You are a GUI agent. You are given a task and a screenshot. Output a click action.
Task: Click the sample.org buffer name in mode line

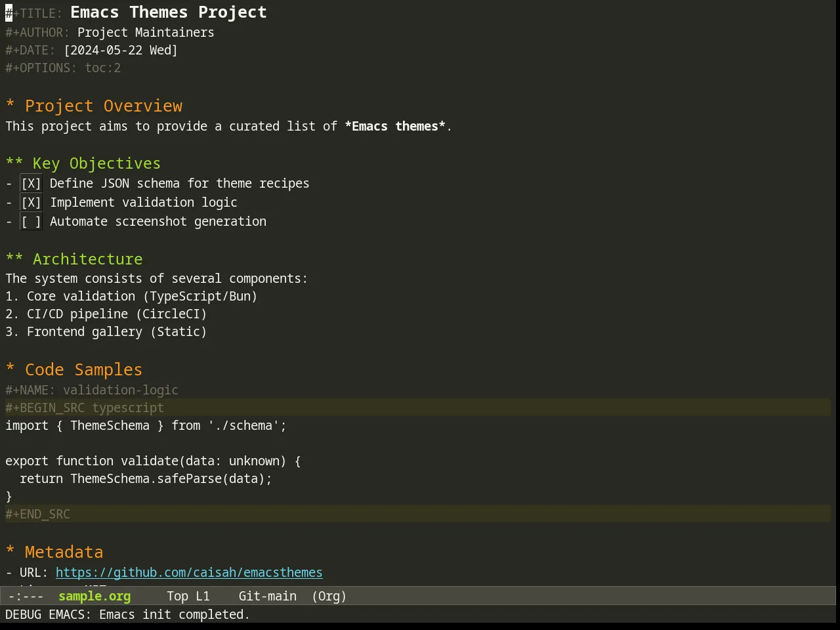(x=94, y=596)
